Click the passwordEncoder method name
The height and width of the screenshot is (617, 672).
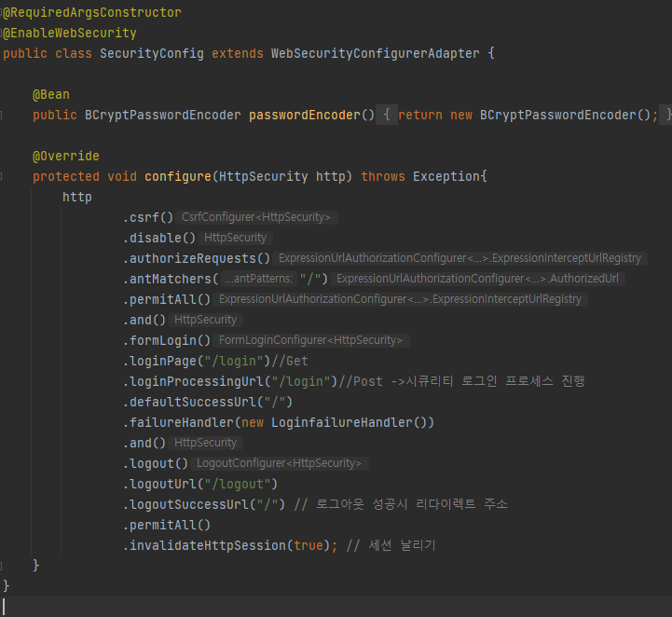(x=305, y=115)
